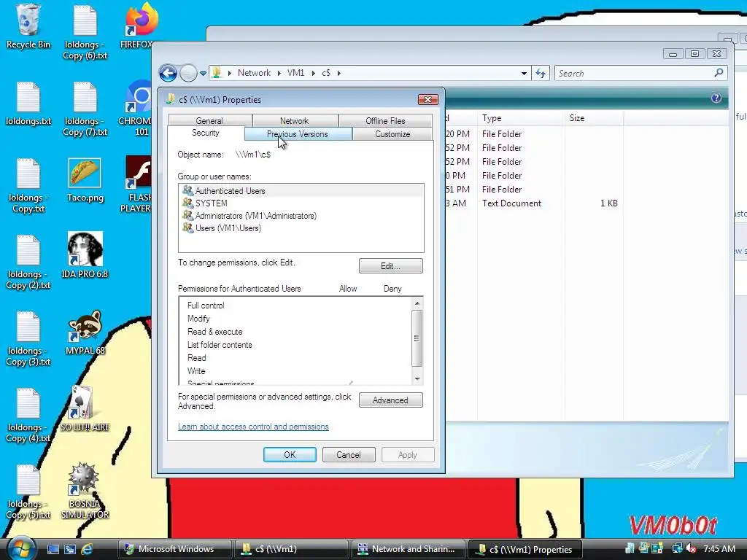747x560 pixels.
Task: Switch to the General tab
Action: [x=209, y=120]
